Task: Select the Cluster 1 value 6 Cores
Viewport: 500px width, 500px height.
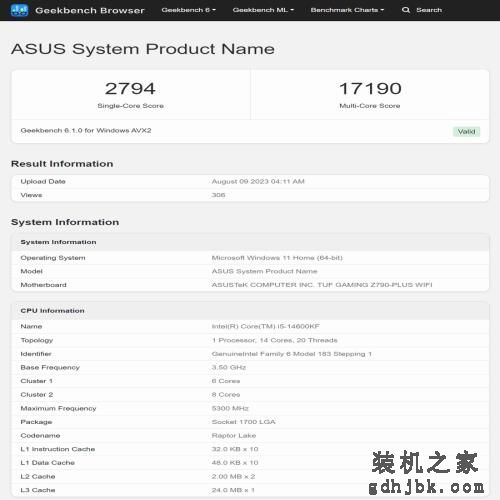Action: click(x=226, y=381)
